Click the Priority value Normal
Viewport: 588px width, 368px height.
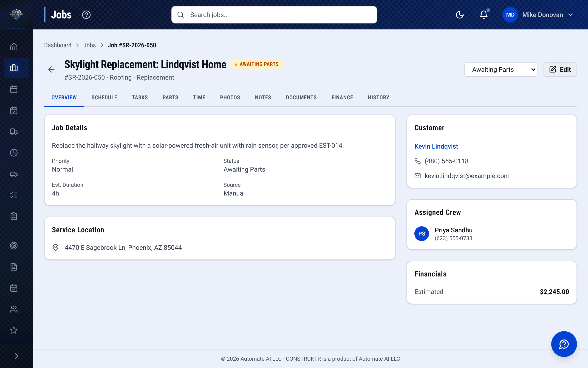(62, 170)
